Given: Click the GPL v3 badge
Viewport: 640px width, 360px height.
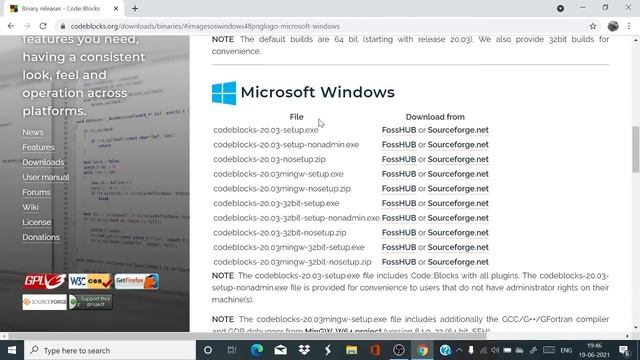Looking at the screenshot, I should 44,281.
